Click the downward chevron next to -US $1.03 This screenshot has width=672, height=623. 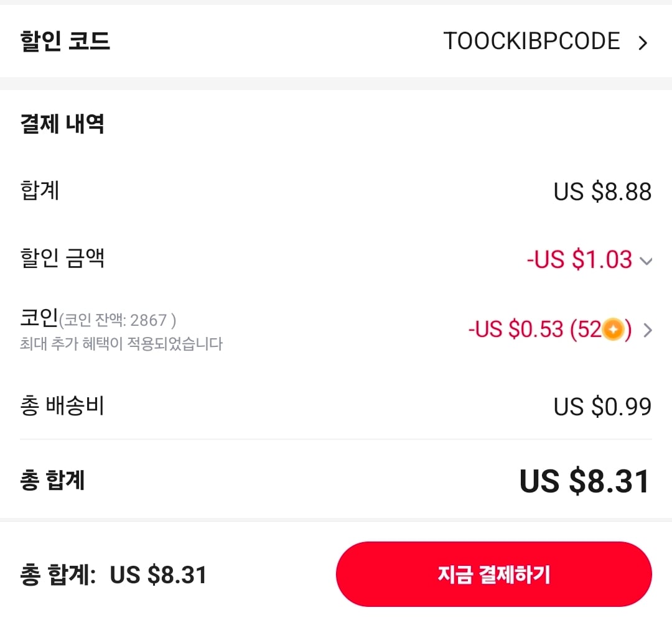pos(647,261)
